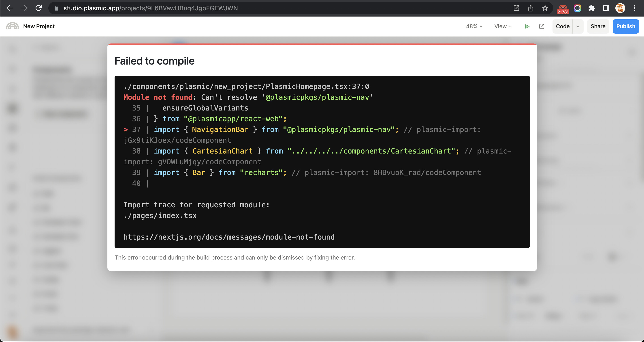This screenshot has height=342, width=644.
Task: Click the browser Back arrow
Action: click(x=10, y=8)
